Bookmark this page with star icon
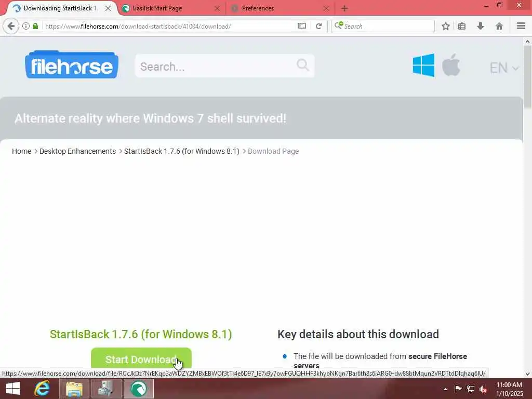 [x=446, y=26]
